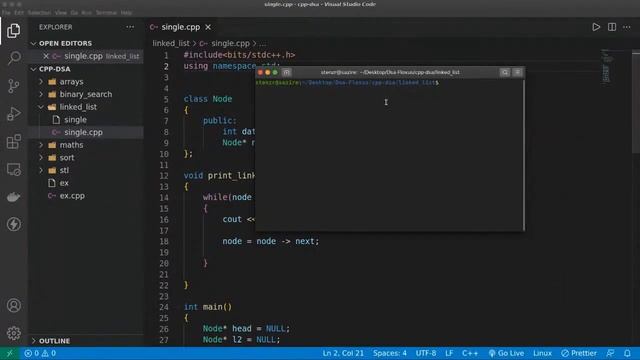The height and width of the screenshot is (360, 640).
Task: Open the Docker view in the activity bar
Action: [x=13, y=197]
